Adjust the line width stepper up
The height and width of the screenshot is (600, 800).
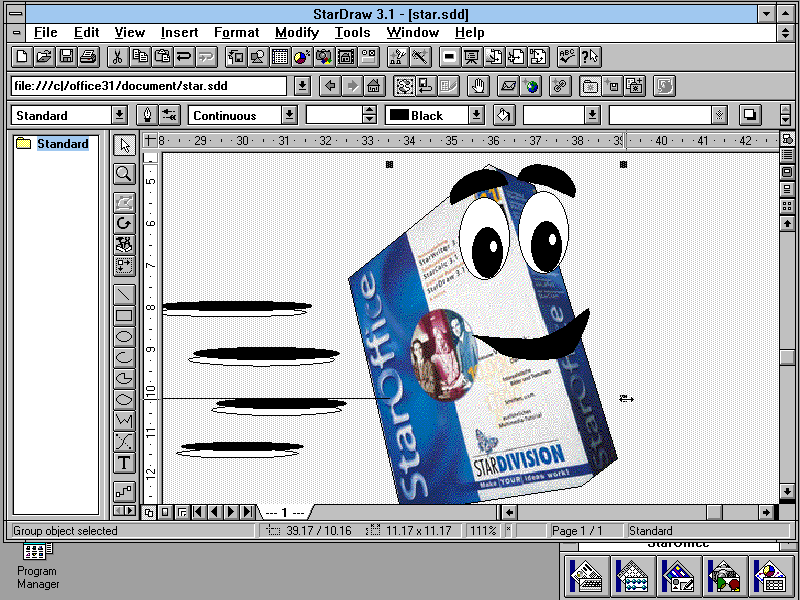369,110
